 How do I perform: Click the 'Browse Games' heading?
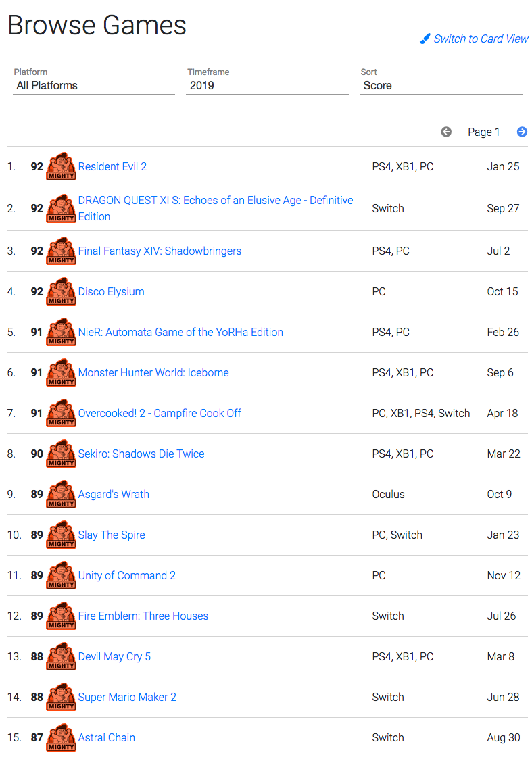point(97,25)
